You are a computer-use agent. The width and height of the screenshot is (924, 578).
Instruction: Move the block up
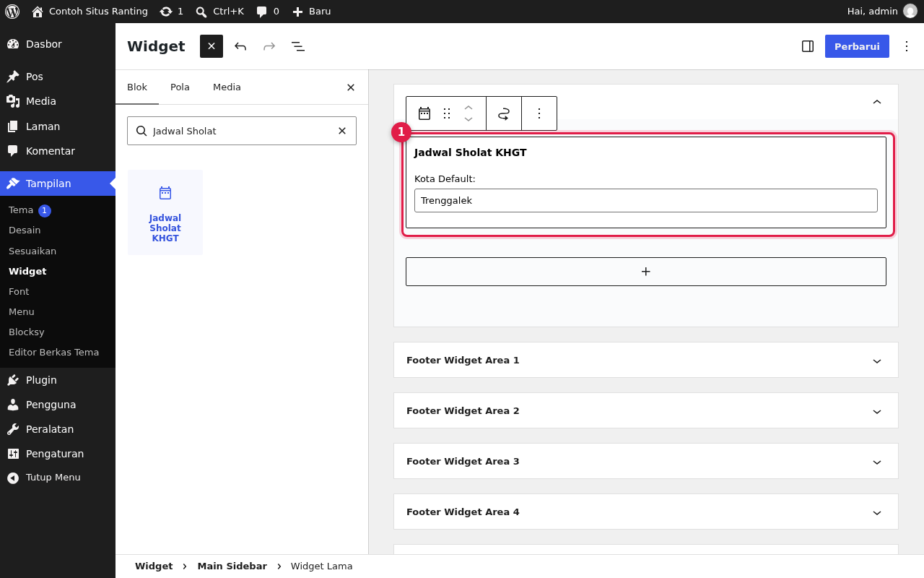[x=468, y=108]
